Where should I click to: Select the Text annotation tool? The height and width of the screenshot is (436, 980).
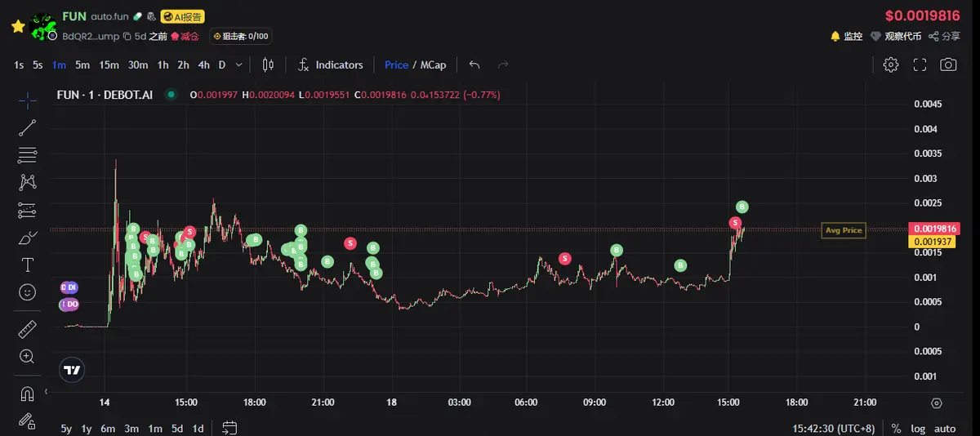[27, 265]
